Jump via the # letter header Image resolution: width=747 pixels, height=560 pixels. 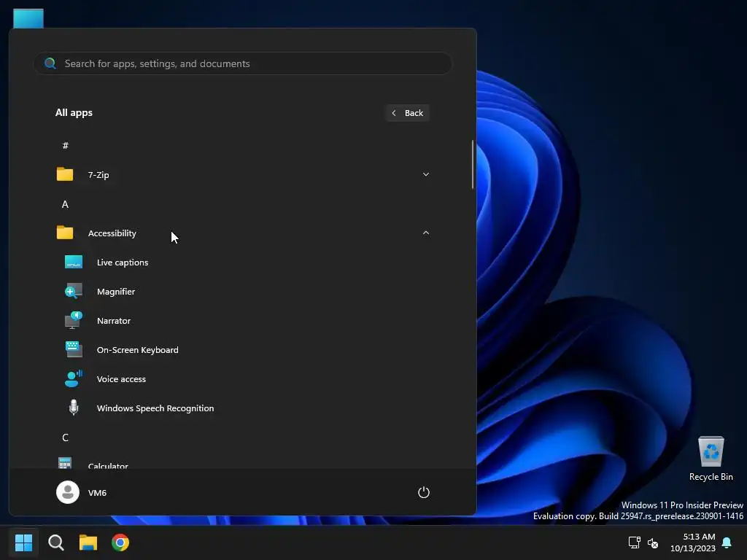(65, 145)
